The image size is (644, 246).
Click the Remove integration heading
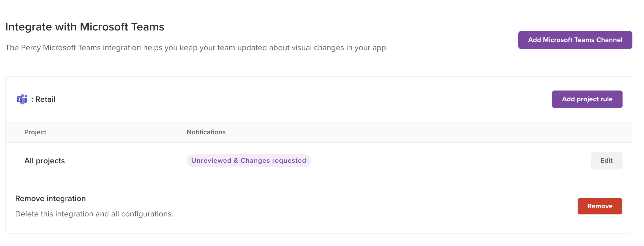click(50, 198)
